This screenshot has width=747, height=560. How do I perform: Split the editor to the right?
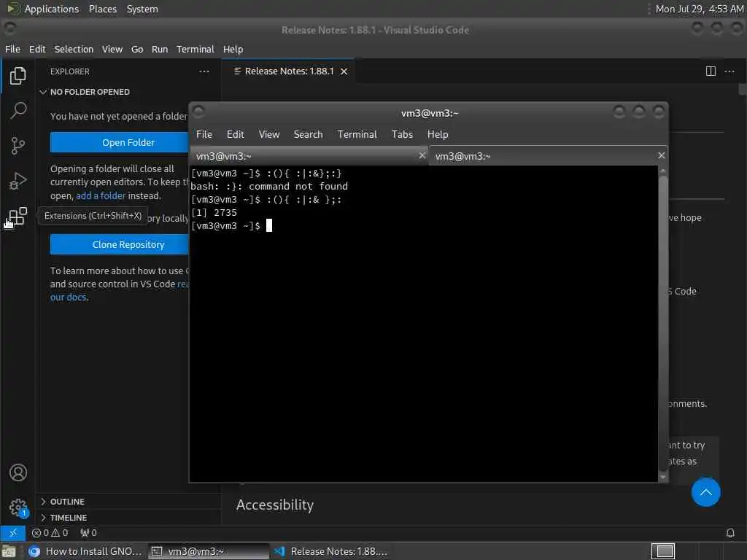pos(711,71)
